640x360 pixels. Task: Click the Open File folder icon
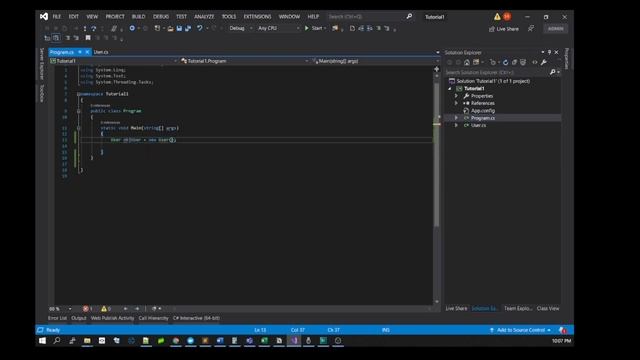pos(171,28)
